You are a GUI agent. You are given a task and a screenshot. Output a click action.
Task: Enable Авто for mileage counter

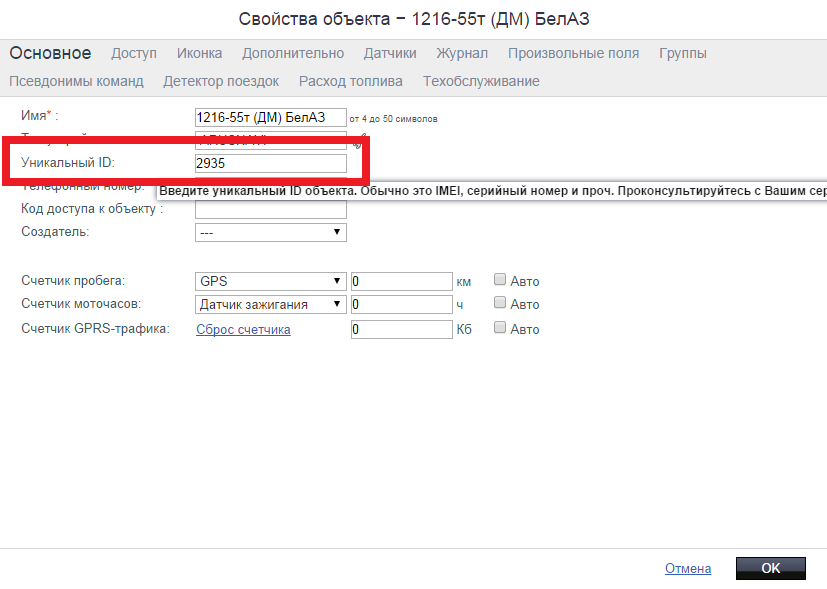coord(500,281)
